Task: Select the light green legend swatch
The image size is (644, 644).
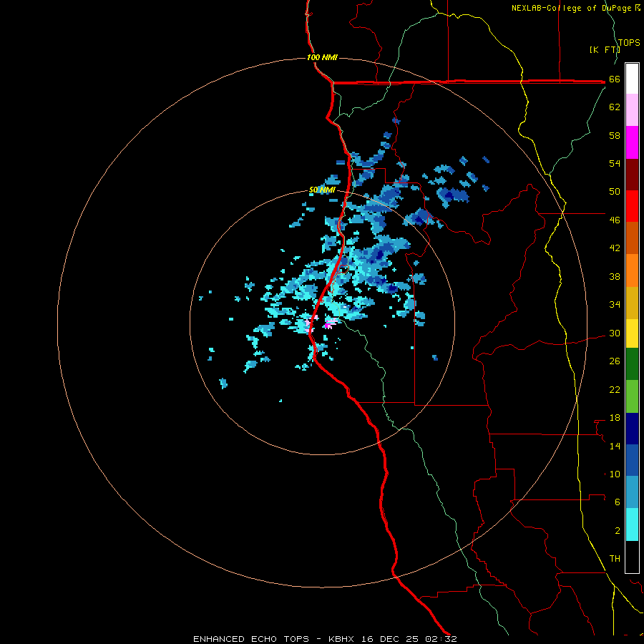Action: click(x=632, y=396)
